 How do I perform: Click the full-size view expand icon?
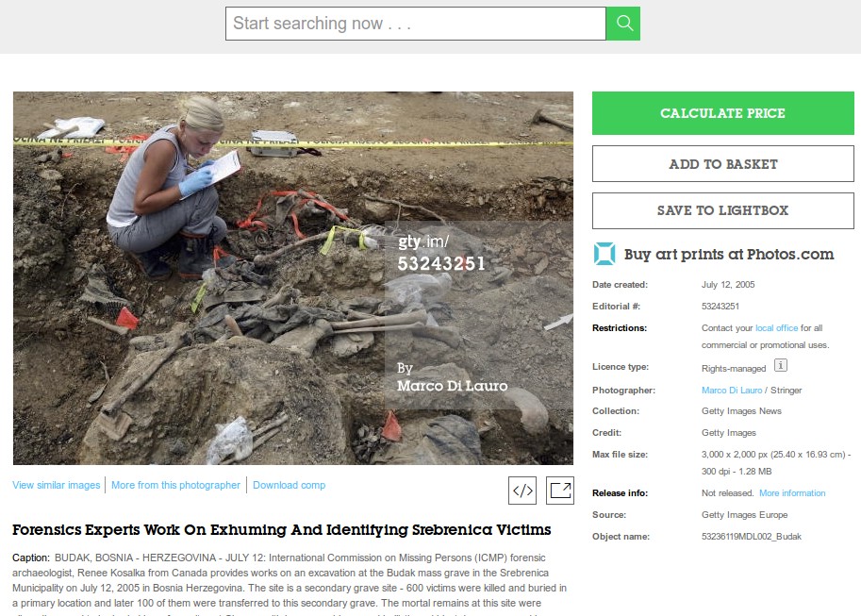pyautogui.click(x=559, y=491)
